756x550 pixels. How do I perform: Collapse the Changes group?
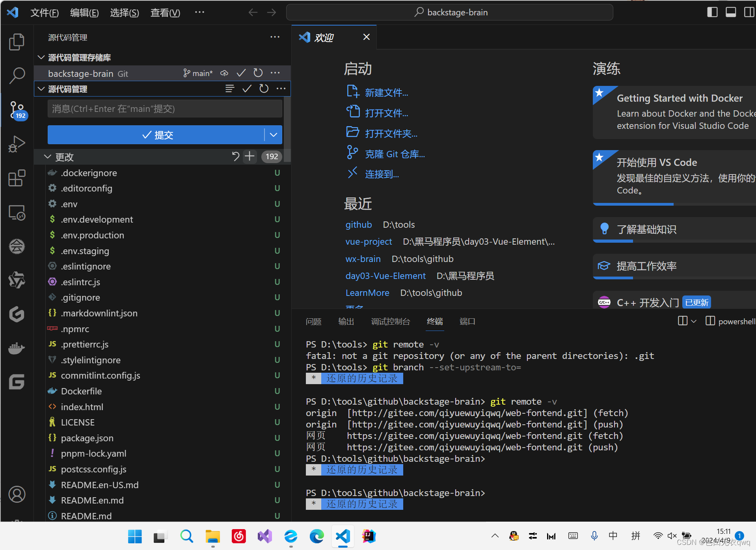48,156
